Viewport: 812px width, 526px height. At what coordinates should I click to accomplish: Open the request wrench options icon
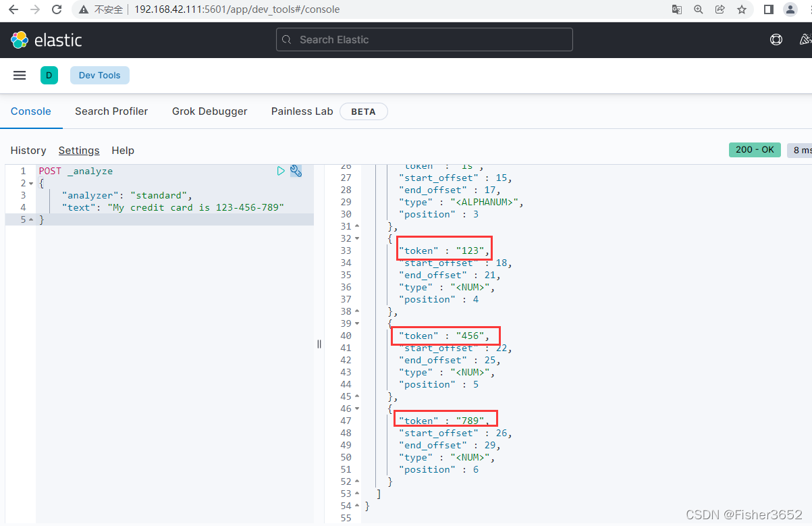tap(296, 171)
